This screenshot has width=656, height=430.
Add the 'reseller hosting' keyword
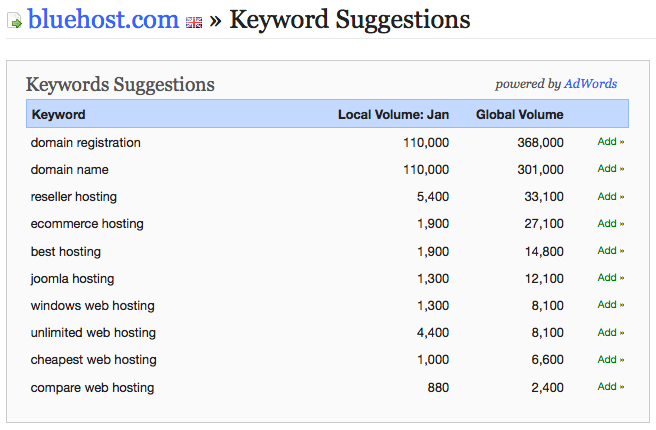coord(611,196)
